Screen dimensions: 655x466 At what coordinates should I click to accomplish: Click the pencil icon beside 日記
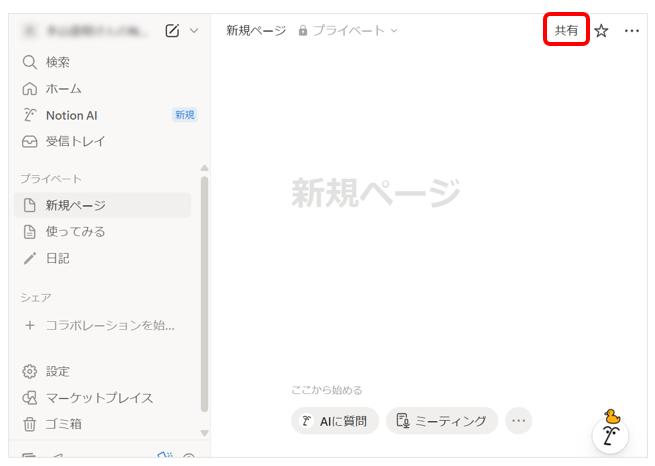[30, 258]
